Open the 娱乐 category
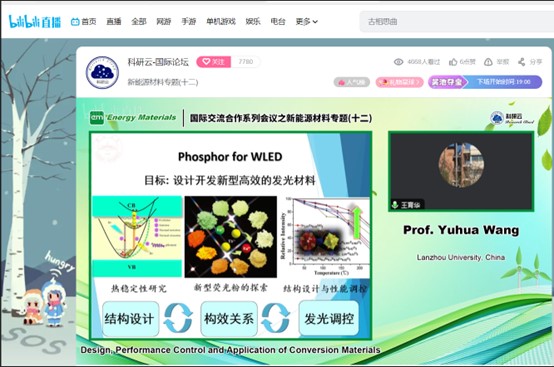 coord(253,22)
